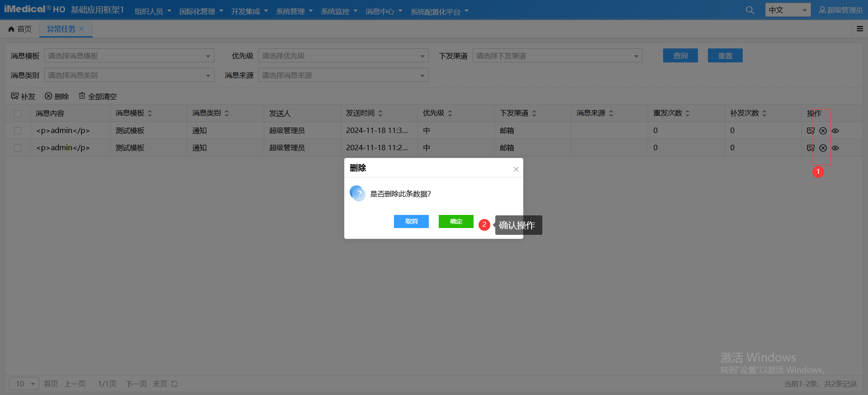Switch to the 首页 tab

click(20, 29)
